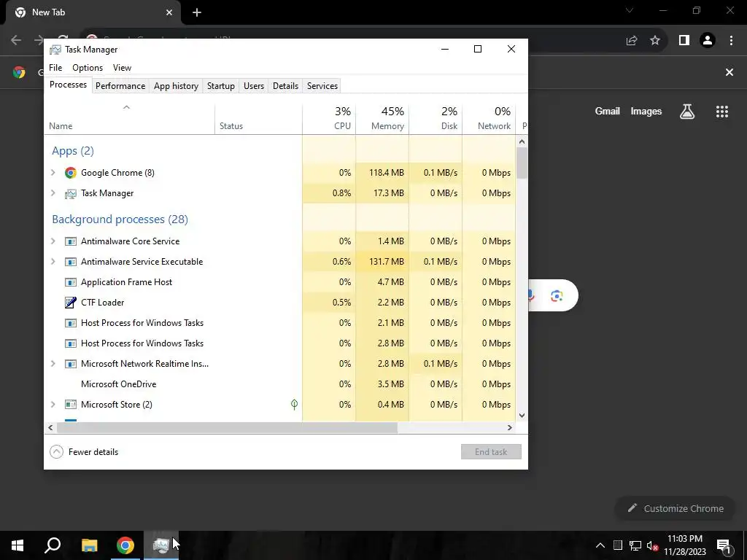Open the Google apps grid icon

[722, 112]
